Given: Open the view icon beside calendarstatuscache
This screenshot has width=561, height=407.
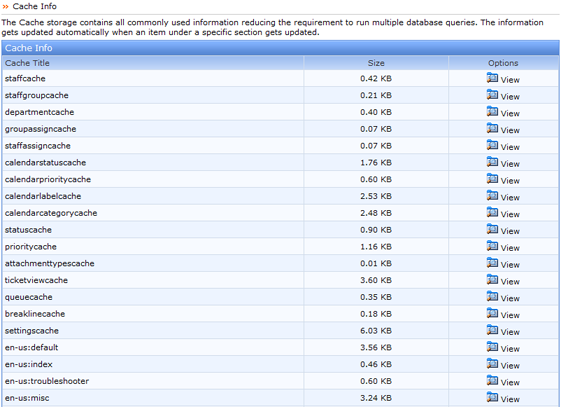Looking at the screenshot, I should pos(492,162).
